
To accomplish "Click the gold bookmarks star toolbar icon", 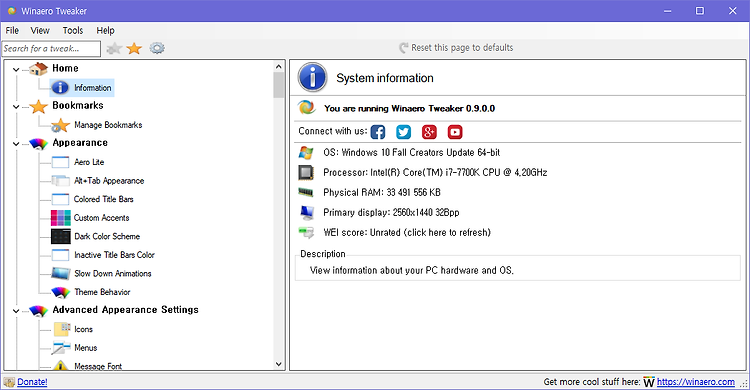I will (x=134, y=48).
